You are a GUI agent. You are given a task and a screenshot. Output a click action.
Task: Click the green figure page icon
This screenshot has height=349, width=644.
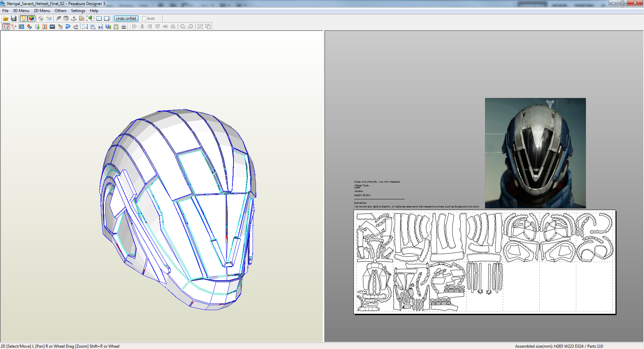click(37, 27)
